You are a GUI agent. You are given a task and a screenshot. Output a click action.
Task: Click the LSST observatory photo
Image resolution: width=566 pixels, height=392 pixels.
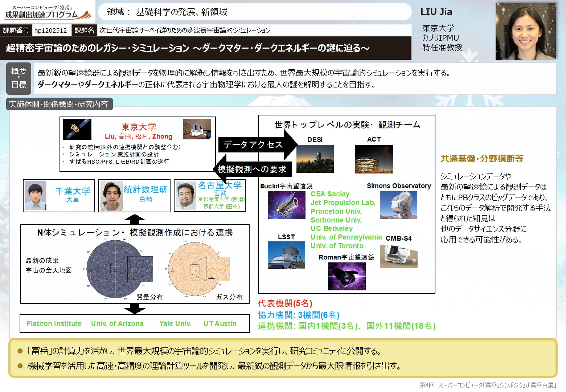286,255
